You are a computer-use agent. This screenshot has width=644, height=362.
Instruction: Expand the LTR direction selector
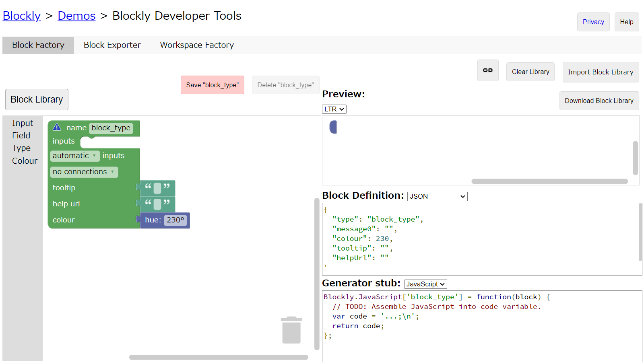click(334, 109)
